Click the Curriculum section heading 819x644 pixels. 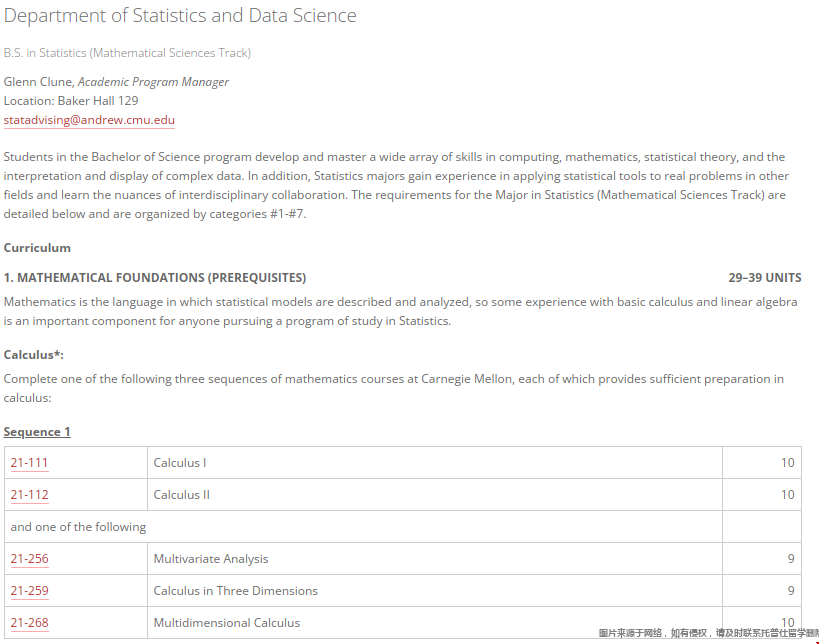pos(37,248)
